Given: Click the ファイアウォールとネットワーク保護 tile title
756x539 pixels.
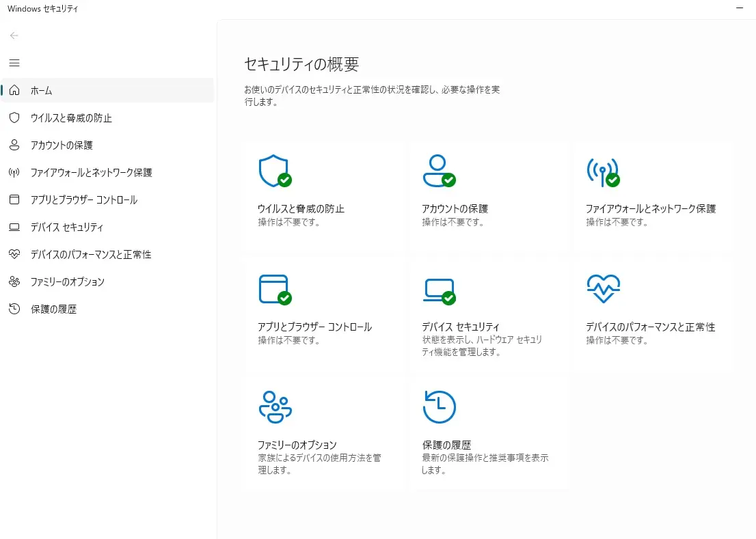Looking at the screenshot, I should (651, 208).
